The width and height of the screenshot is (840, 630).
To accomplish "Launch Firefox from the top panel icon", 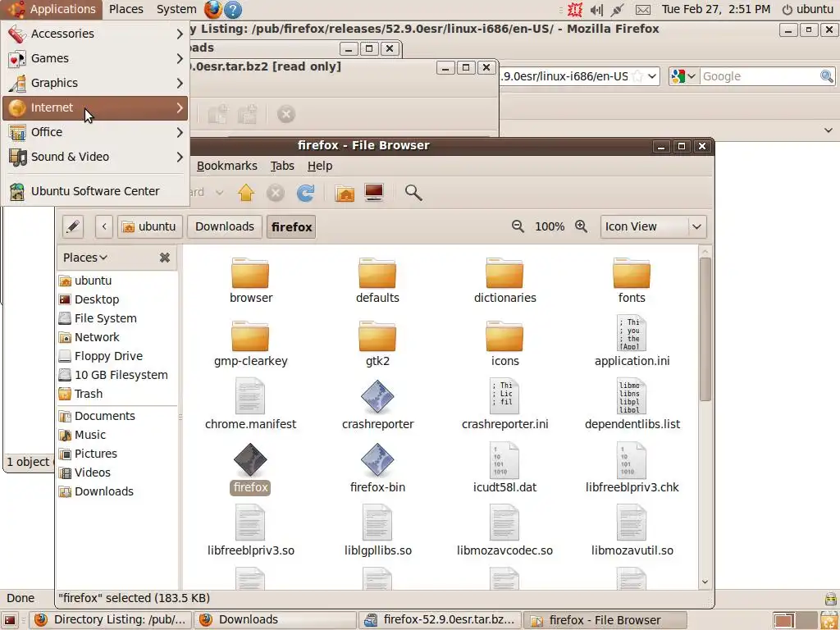I will coord(212,9).
